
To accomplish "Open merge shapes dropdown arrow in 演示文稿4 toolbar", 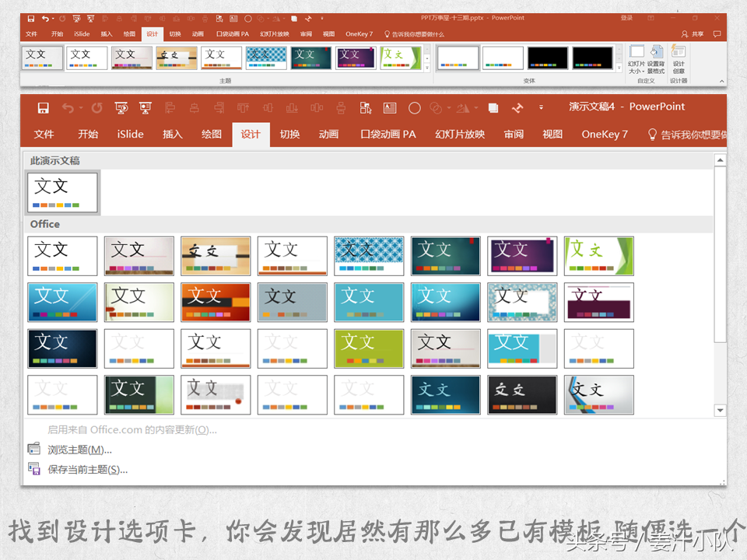I will tap(448, 108).
